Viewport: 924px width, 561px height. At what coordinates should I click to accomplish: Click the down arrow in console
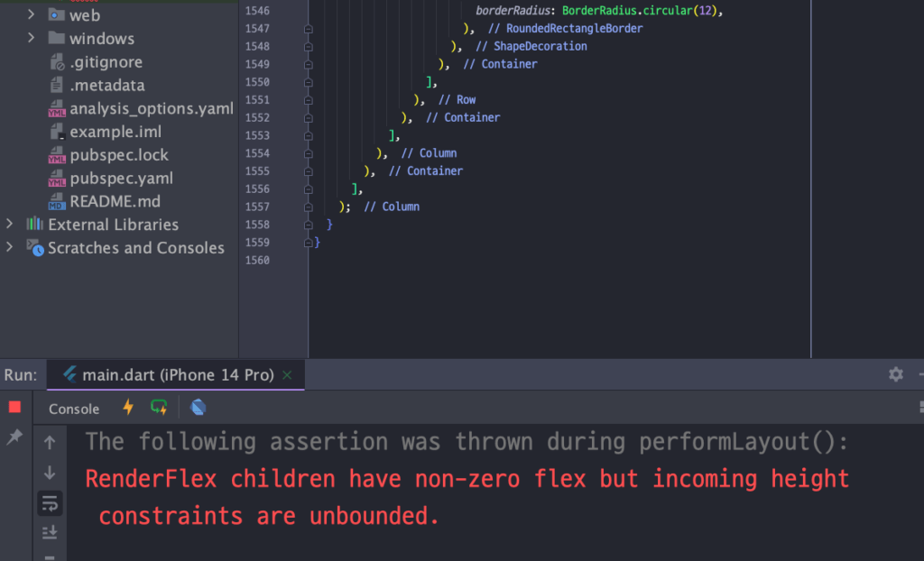pos(50,473)
